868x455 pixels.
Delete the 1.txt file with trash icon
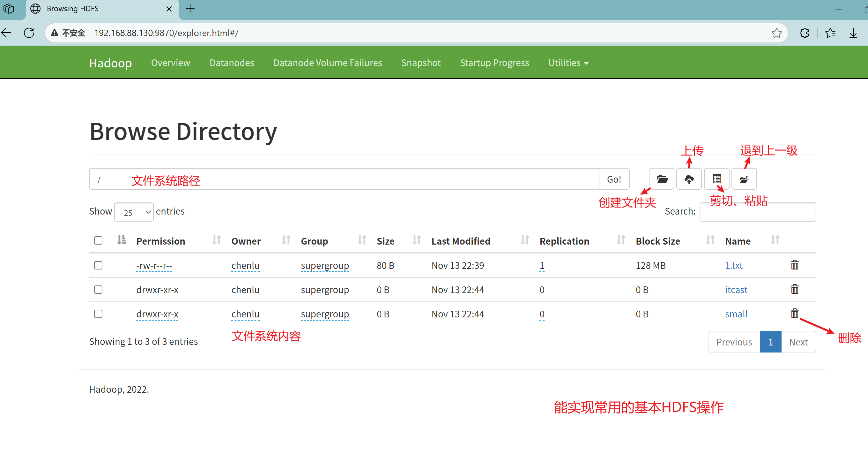point(794,265)
